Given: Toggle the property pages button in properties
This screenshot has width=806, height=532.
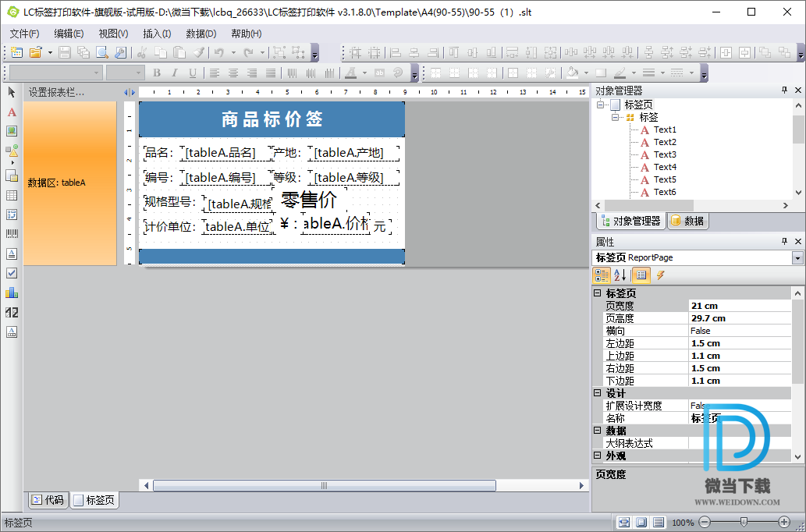Looking at the screenshot, I should (x=641, y=275).
